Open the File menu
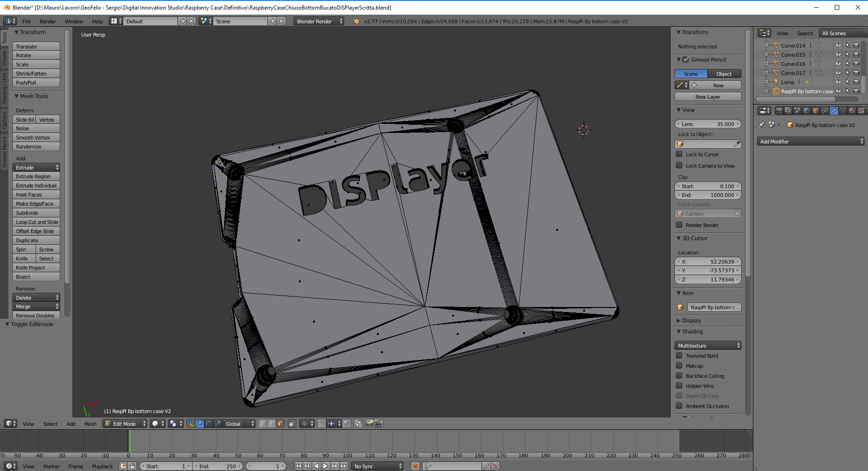Screen dimensions: 868x471 click(x=26, y=21)
